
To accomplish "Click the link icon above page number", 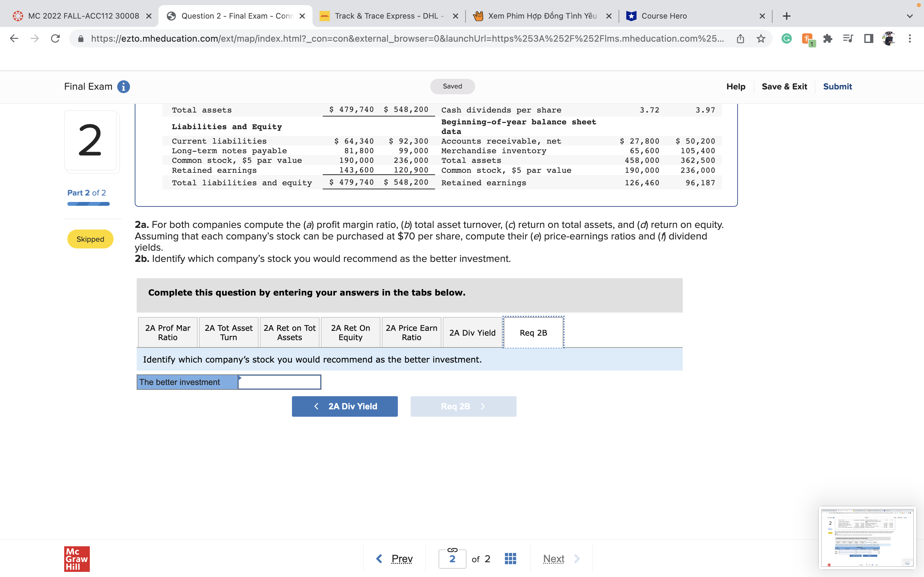I will tap(452, 549).
